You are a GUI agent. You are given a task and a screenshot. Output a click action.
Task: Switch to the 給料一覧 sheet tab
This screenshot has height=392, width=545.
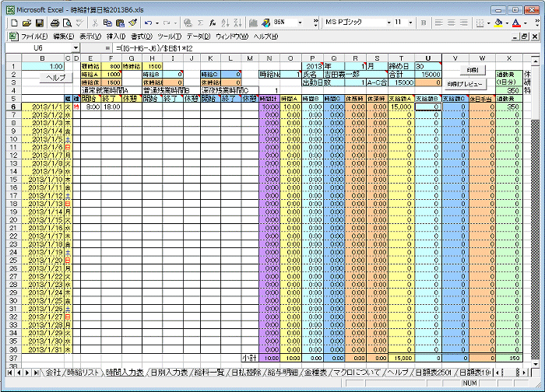tap(208, 373)
